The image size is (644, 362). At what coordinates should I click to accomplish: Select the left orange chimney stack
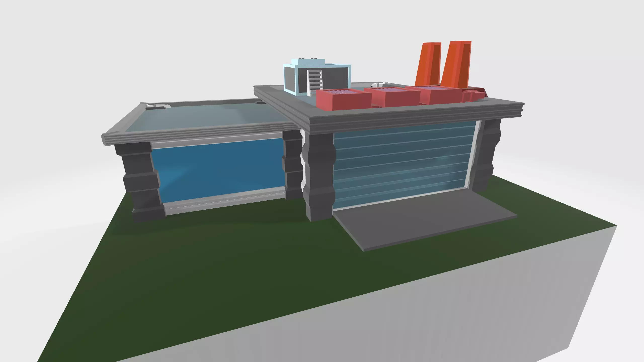coord(428,64)
